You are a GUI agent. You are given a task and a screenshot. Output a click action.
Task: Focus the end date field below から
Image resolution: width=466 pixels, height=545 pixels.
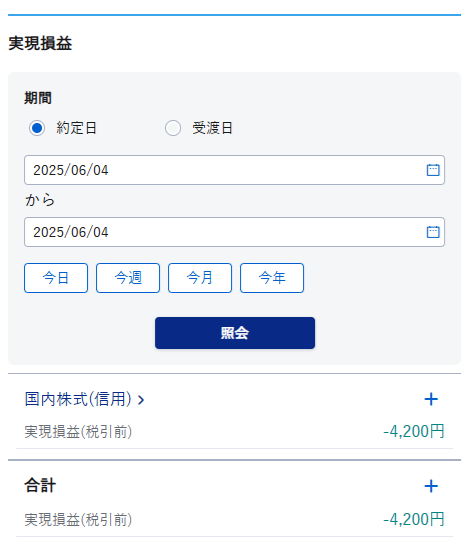pos(234,232)
